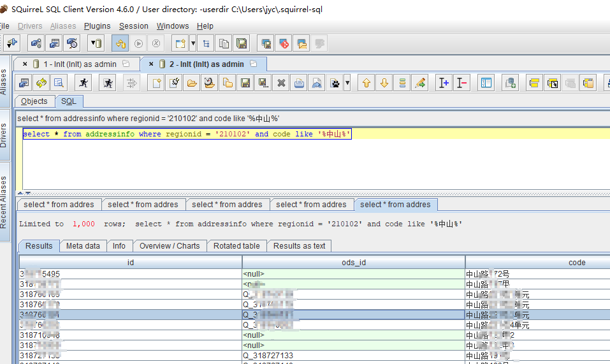610x364 pixels.
Task: Click the Save SQL file floppy icon
Action: click(x=245, y=83)
